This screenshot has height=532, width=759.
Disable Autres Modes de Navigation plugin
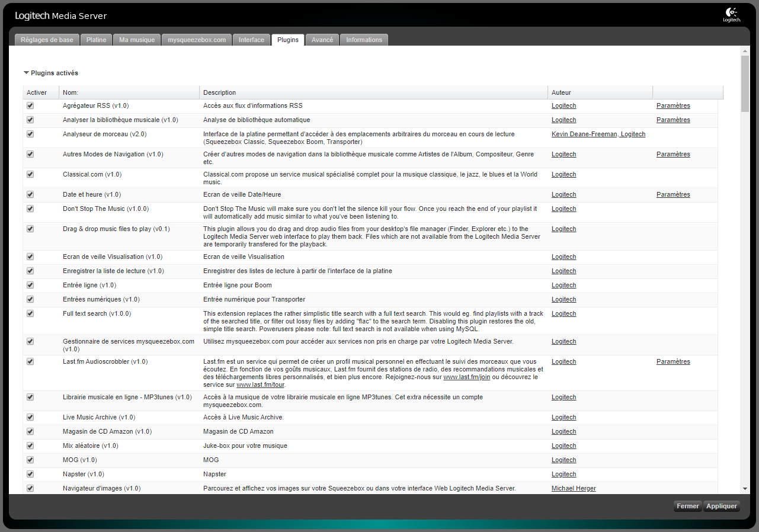(x=30, y=154)
